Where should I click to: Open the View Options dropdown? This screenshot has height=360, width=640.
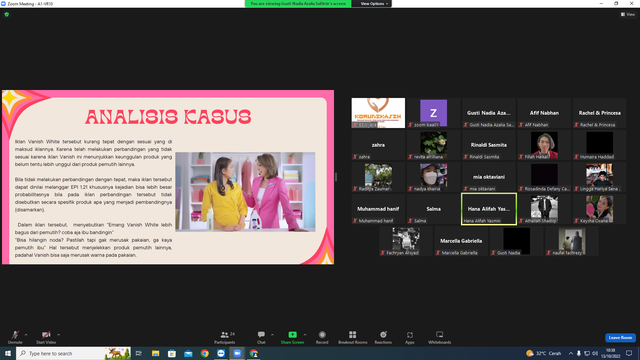pyautogui.click(x=373, y=4)
